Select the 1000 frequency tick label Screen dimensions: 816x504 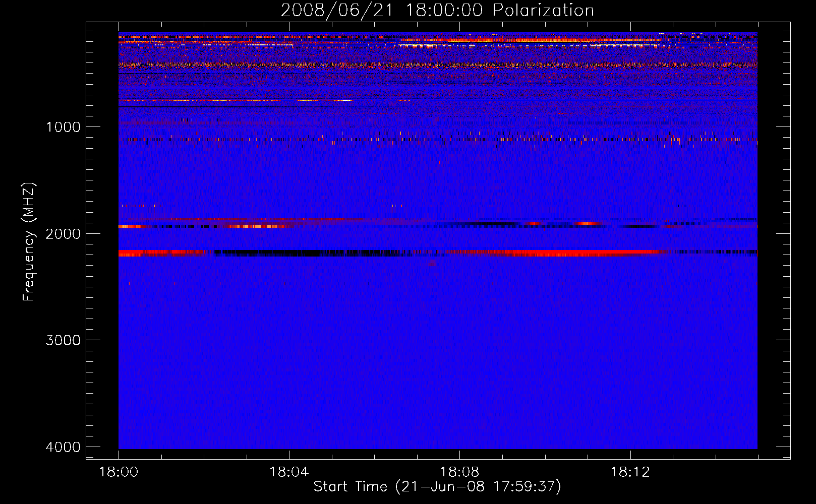[x=63, y=127]
